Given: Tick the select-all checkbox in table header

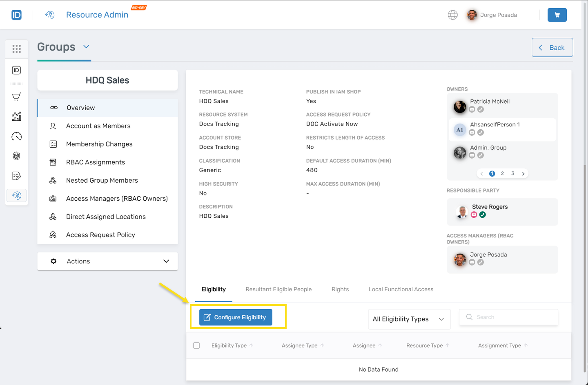Looking at the screenshot, I should 196,345.
